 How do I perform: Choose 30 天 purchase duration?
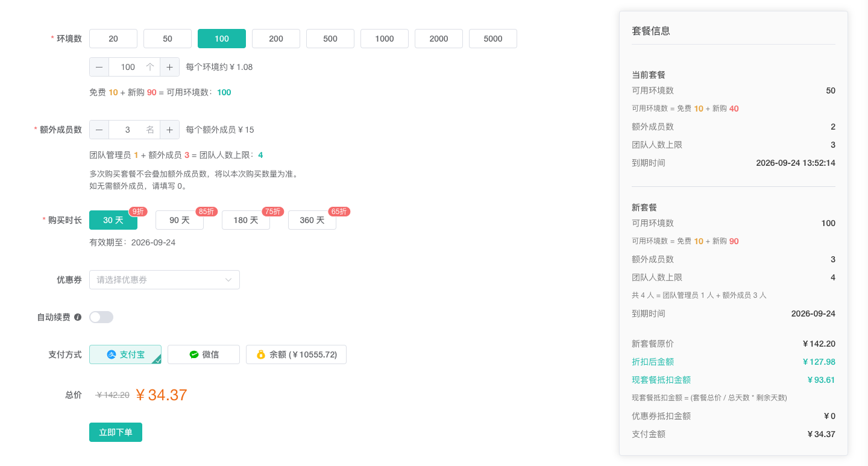click(x=113, y=220)
